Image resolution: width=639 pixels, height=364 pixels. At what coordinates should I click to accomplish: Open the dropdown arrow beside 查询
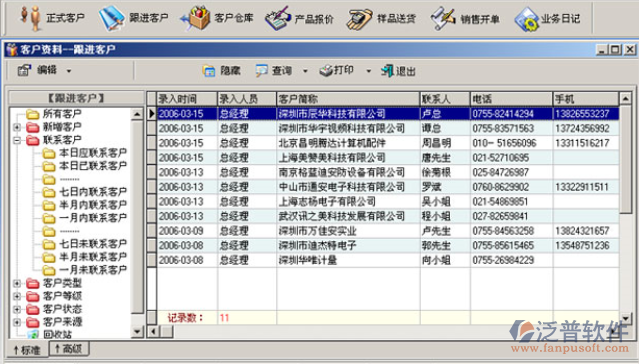point(305,71)
